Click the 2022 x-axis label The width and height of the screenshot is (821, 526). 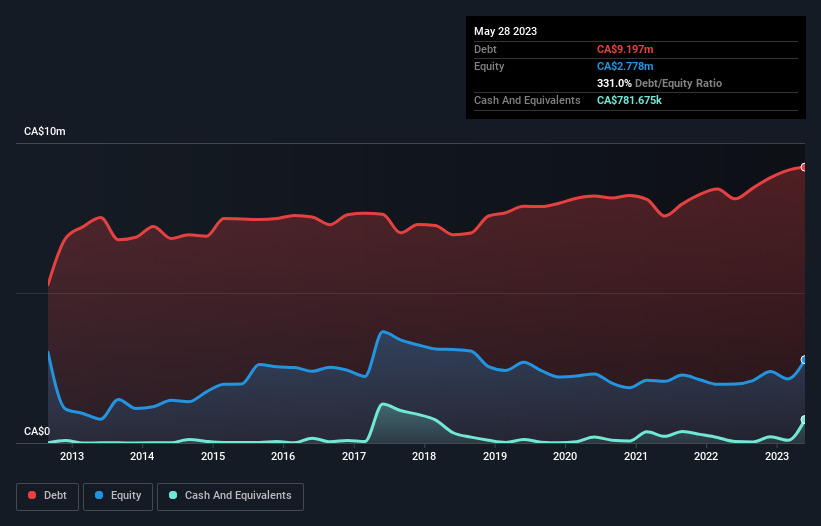[x=706, y=456]
